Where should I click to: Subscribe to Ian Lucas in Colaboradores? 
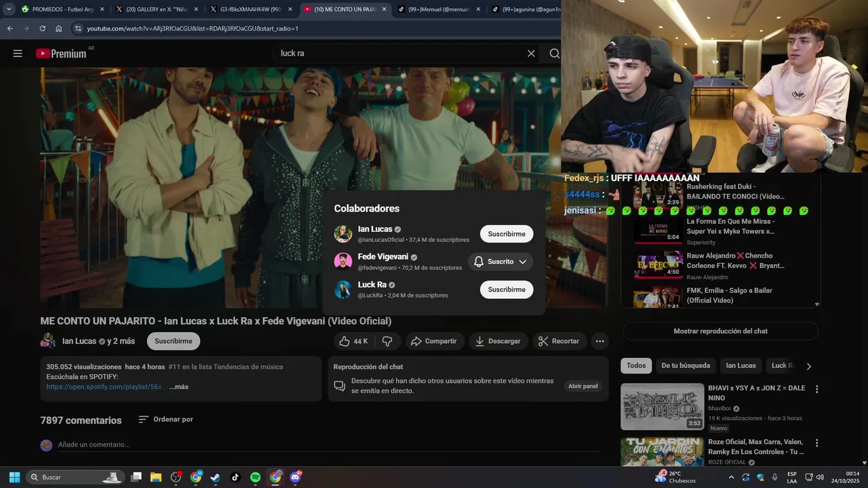507,234
